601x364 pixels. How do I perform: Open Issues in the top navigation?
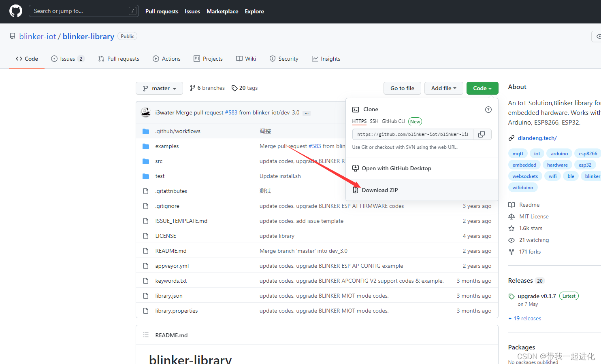pos(192,11)
